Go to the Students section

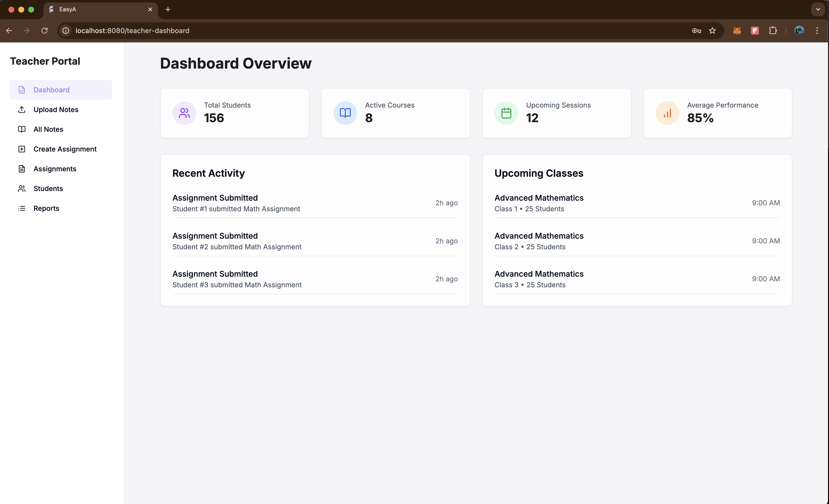[x=48, y=189]
